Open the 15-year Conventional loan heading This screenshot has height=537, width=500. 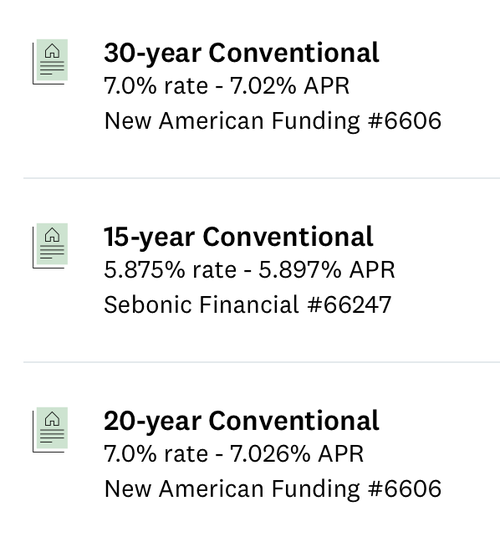point(238,237)
